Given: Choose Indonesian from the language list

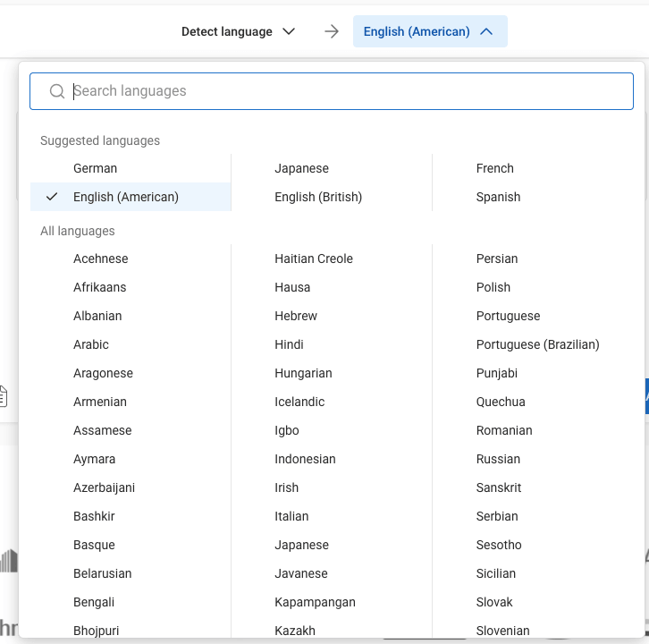Looking at the screenshot, I should pyautogui.click(x=305, y=459).
